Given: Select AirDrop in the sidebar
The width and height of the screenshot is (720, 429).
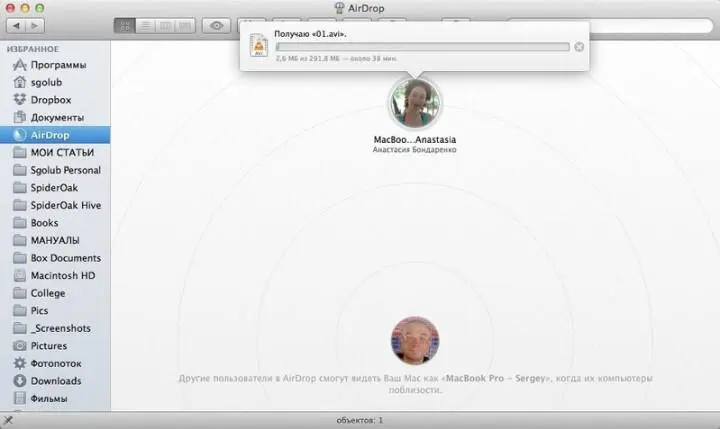Looking at the screenshot, I should pyautogui.click(x=55, y=135).
